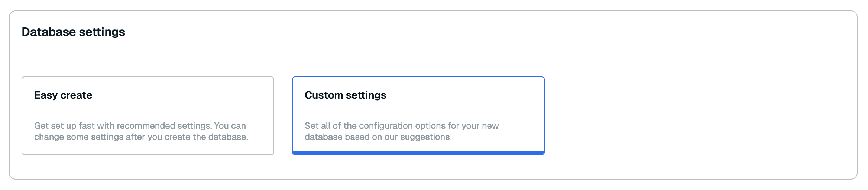Click the "Custom settings" title text
This screenshot has width=868, height=190.
(345, 95)
